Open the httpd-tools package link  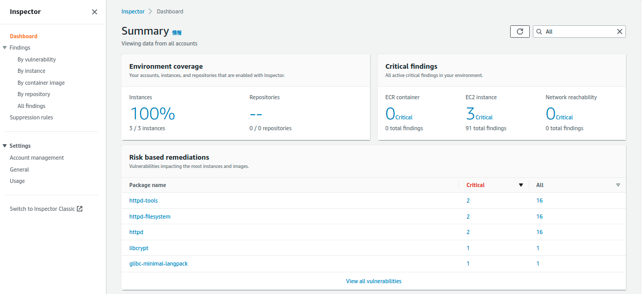[143, 200]
